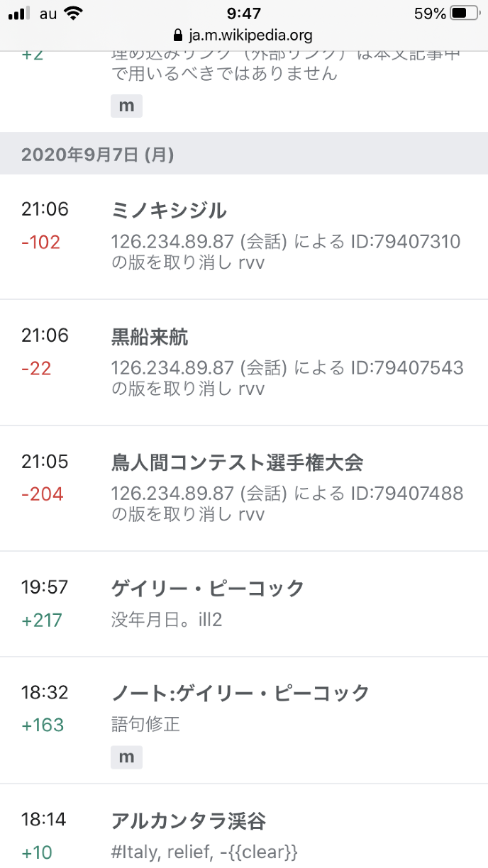Tap the "m" badge above the date header
The image size is (488, 868).
[x=126, y=106]
